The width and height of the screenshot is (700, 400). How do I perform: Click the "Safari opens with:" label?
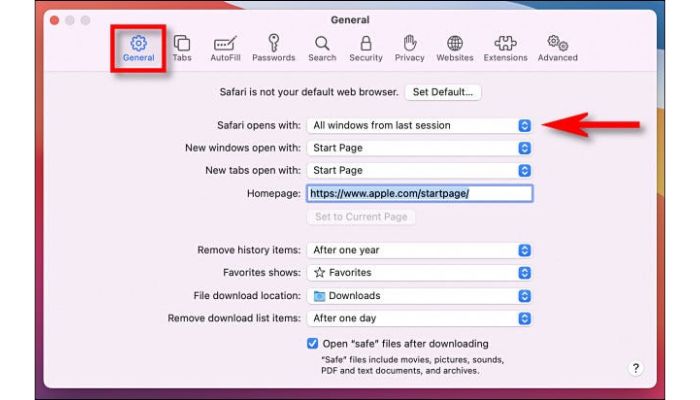(x=259, y=125)
